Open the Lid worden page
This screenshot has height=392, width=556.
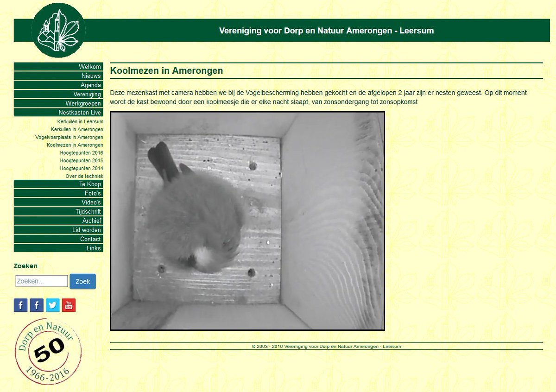tap(58, 230)
